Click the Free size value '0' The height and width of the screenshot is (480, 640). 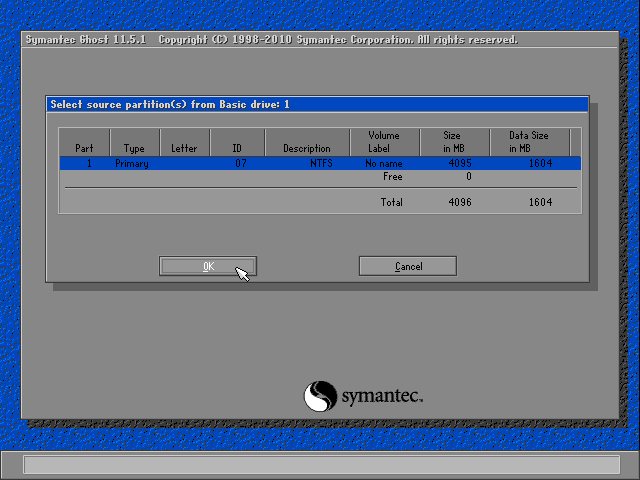469,176
